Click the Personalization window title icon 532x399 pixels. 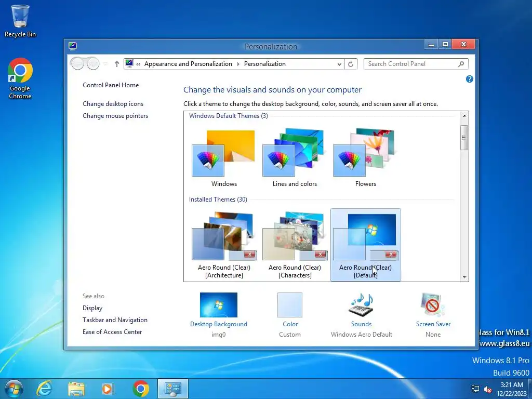tap(73, 46)
